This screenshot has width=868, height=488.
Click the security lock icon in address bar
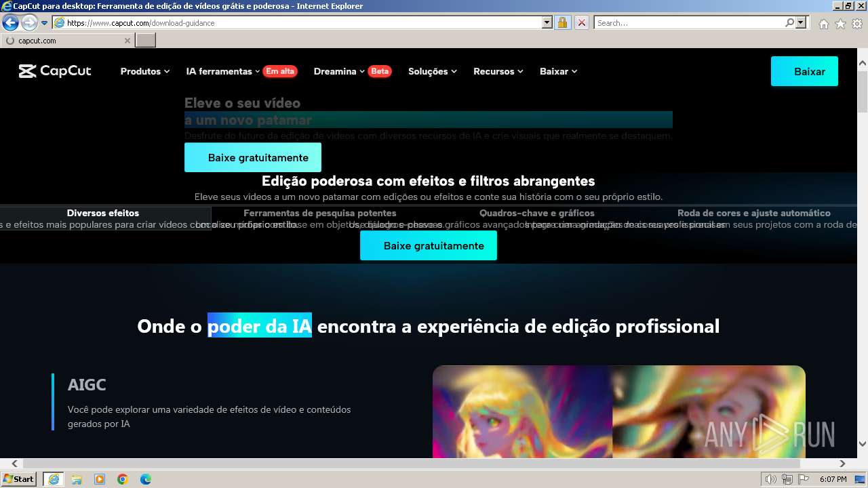(x=562, y=23)
